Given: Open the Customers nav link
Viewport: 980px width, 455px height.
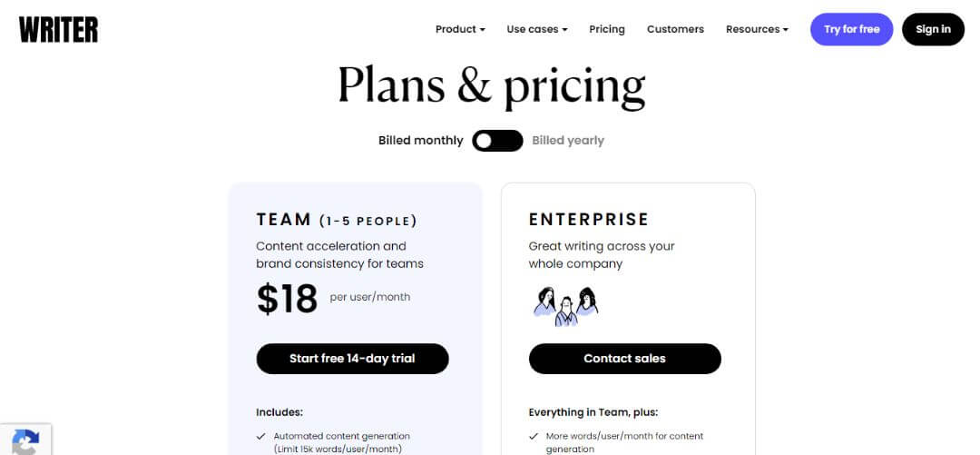Looking at the screenshot, I should (675, 29).
